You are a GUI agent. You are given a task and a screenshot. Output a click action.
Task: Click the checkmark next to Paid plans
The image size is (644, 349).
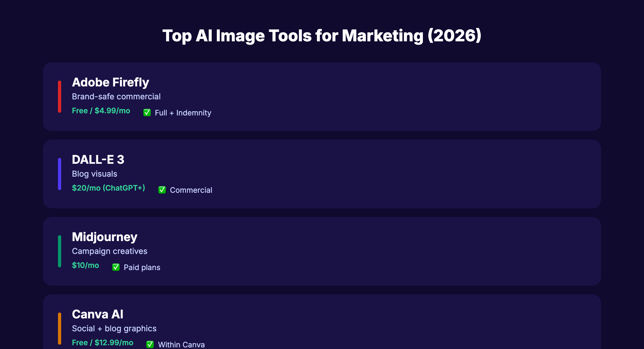(116, 267)
